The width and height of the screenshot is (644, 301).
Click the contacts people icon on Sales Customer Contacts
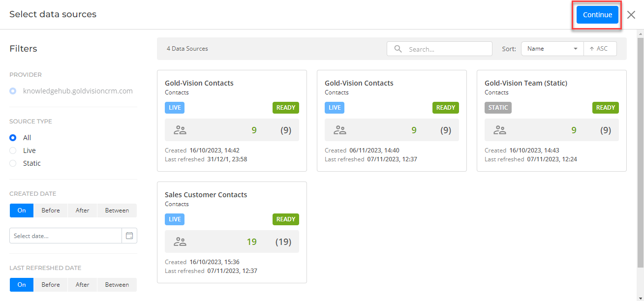[x=180, y=241]
